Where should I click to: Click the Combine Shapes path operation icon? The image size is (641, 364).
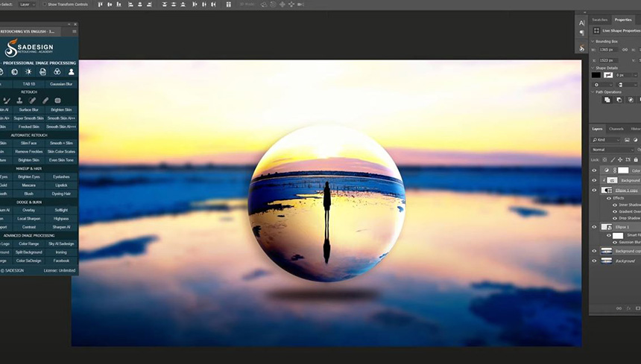click(607, 100)
